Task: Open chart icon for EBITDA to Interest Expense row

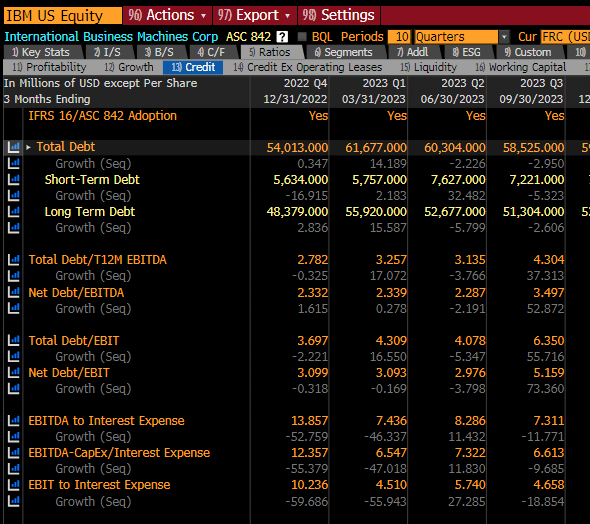Action: point(14,421)
